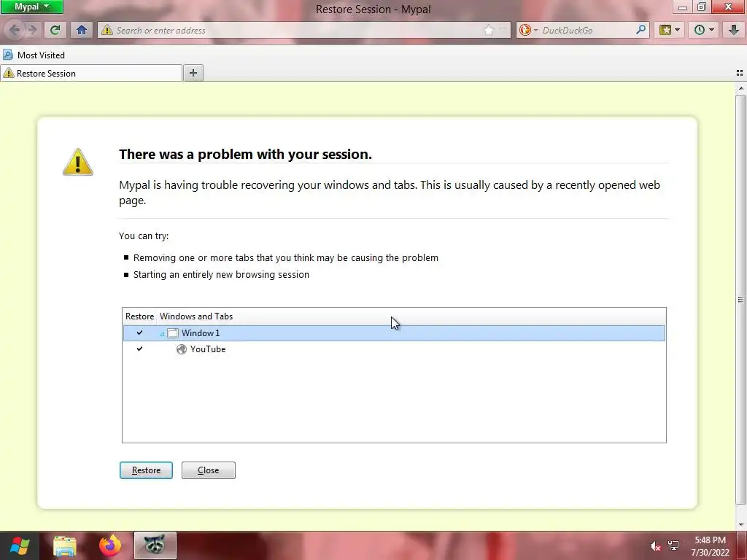Click the large yellow warning triangle icon
The width and height of the screenshot is (747, 560).
coord(77,162)
